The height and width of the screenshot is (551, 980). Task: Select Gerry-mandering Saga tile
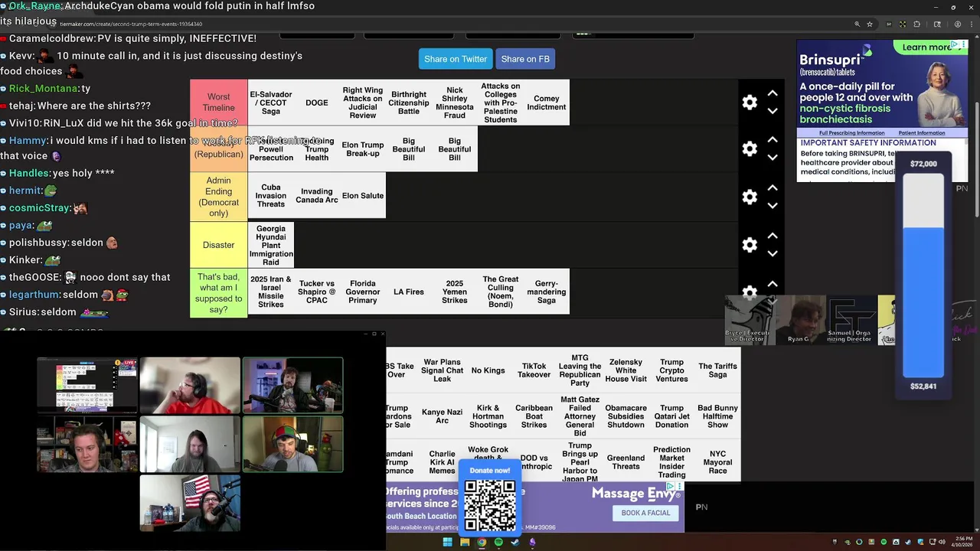547,292
